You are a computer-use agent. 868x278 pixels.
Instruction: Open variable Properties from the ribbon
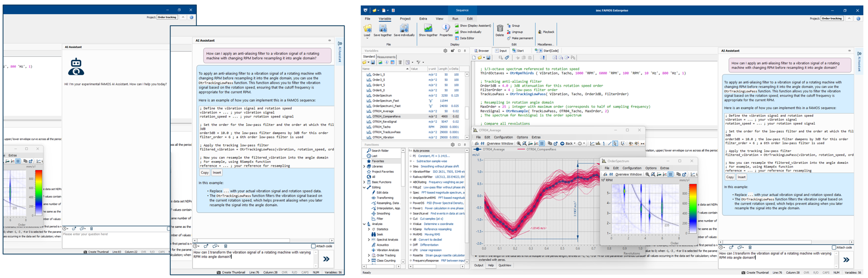(x=446, y=30)
